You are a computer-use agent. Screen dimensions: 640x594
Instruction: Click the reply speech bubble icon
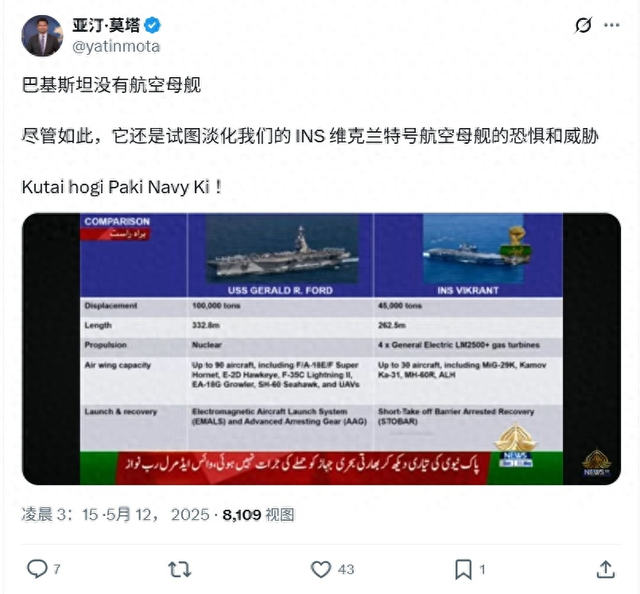37,569
